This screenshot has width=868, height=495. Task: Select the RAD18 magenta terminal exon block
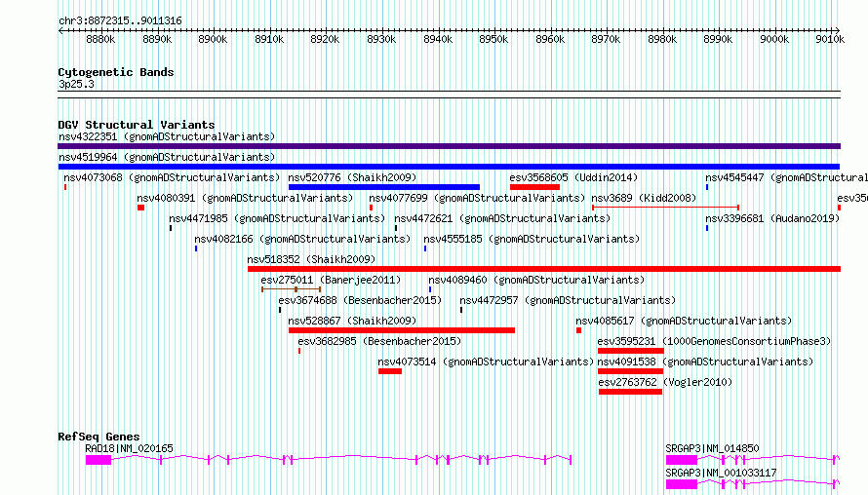98,460
